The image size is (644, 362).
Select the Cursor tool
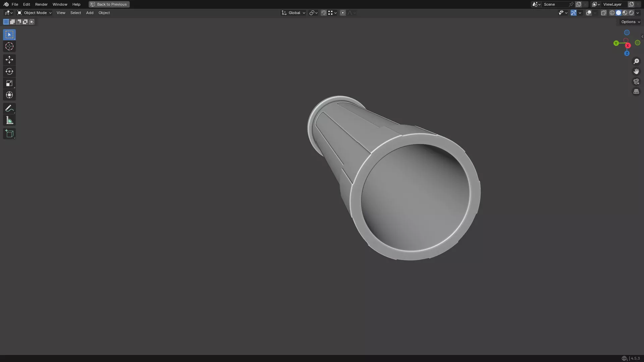9,47
